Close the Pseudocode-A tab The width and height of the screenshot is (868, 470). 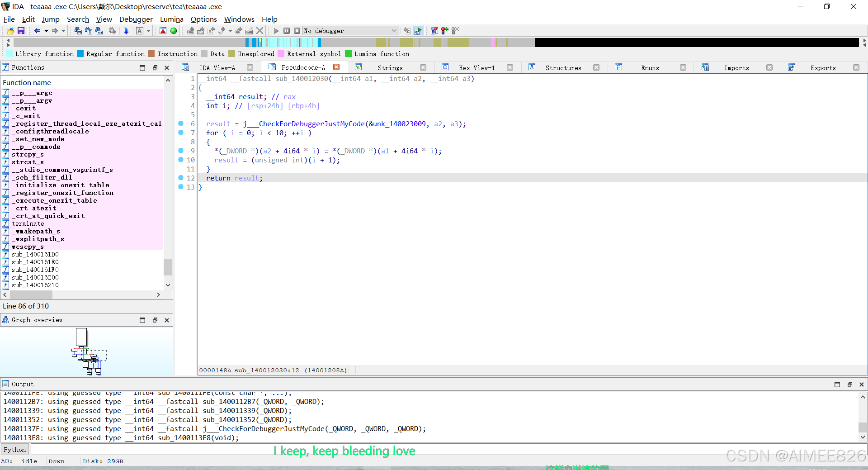click(336, 66)
